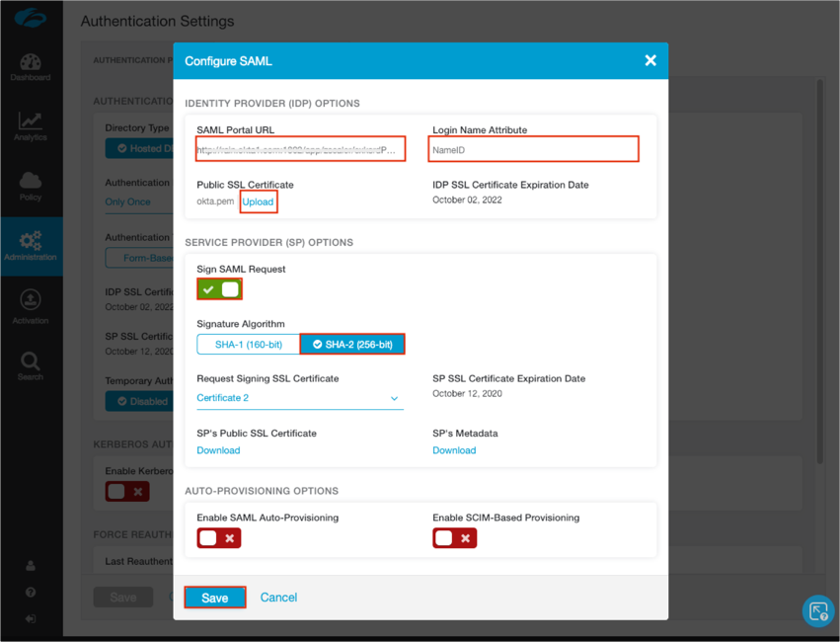
Task: Click the Login Name Attribute field
Action: point(533,150)
